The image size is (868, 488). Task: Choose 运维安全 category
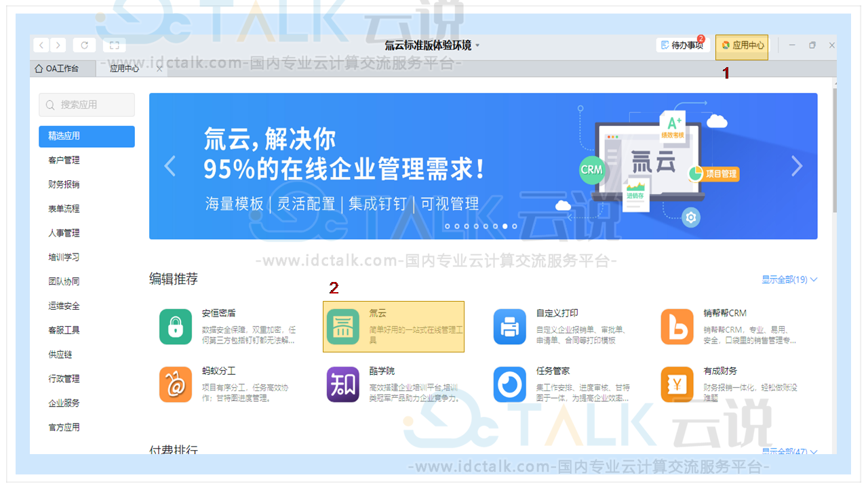64,306
